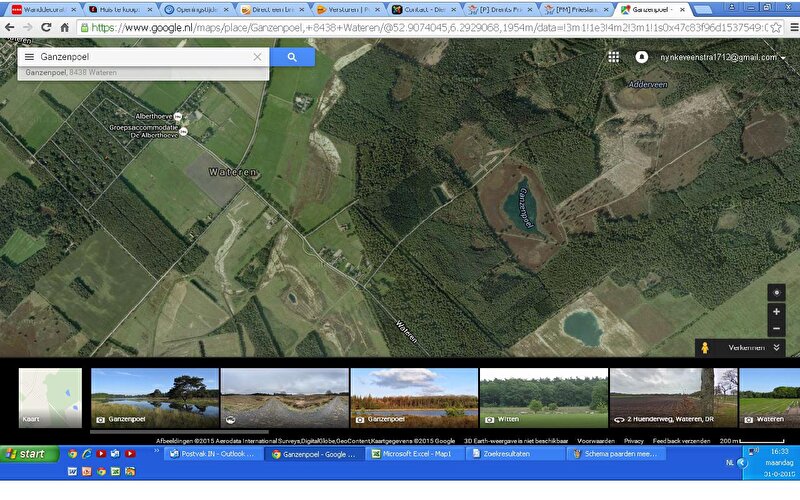
Task: Open 'Postvak IN - Outlook' from taskbar
Action: tap(213, 454)
